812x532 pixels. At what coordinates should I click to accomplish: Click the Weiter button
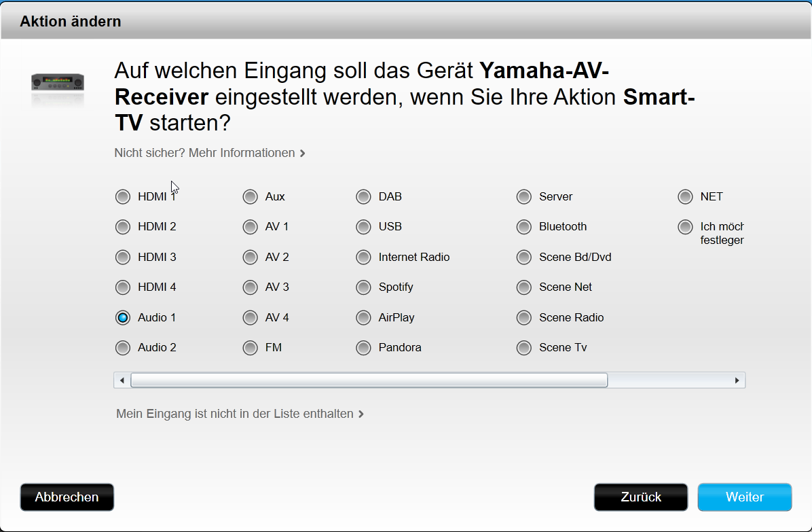[x=744, y=497]
